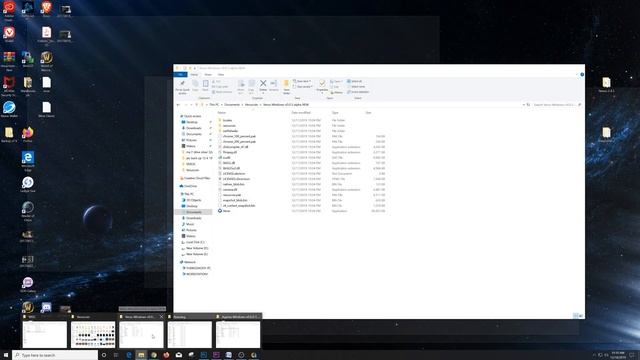The height and width of the screenshot is (360, 640).
Task: Select the locales folder
Action: [x=227, y=120]
